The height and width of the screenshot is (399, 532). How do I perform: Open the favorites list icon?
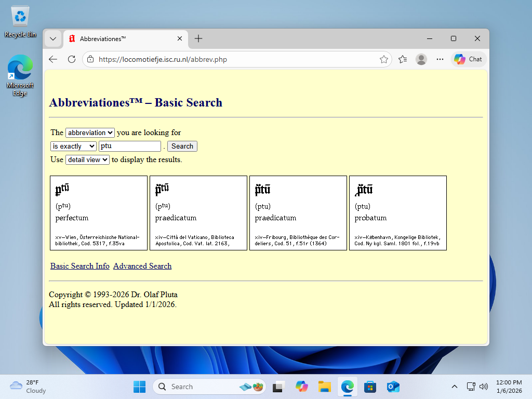click(x=403, y=59)
